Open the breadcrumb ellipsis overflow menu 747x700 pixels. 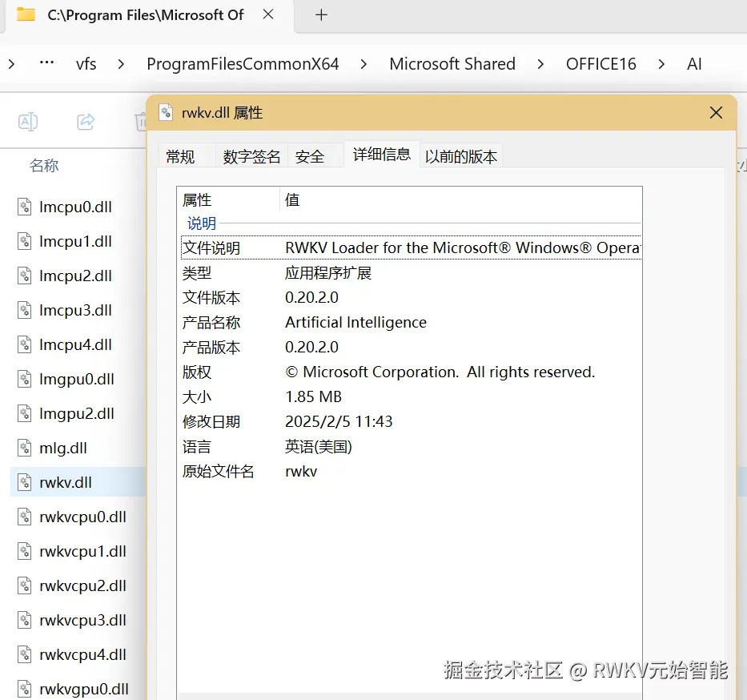(x=46, y=63)
